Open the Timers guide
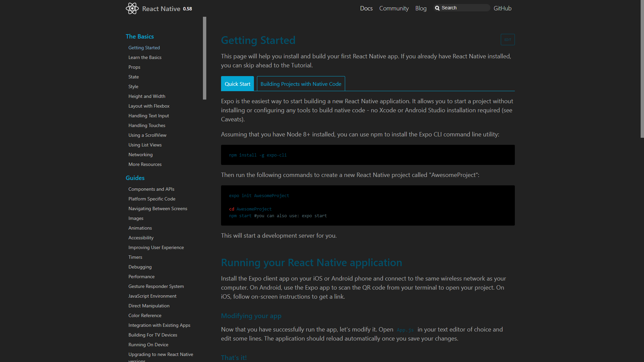Screen dimensions: 644x362 click(x=135, y=257)
